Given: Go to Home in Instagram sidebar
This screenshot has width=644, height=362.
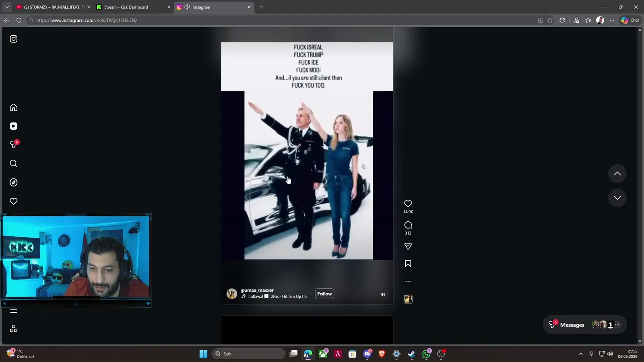Looking at the screenshot, I should (x=14, y=108).
